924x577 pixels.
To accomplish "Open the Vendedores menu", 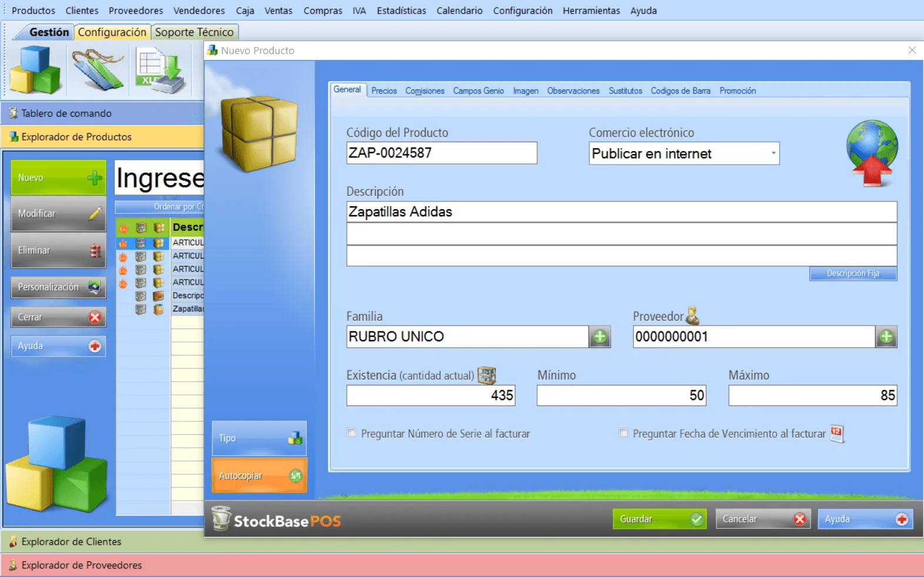I will tap(199, 11).
